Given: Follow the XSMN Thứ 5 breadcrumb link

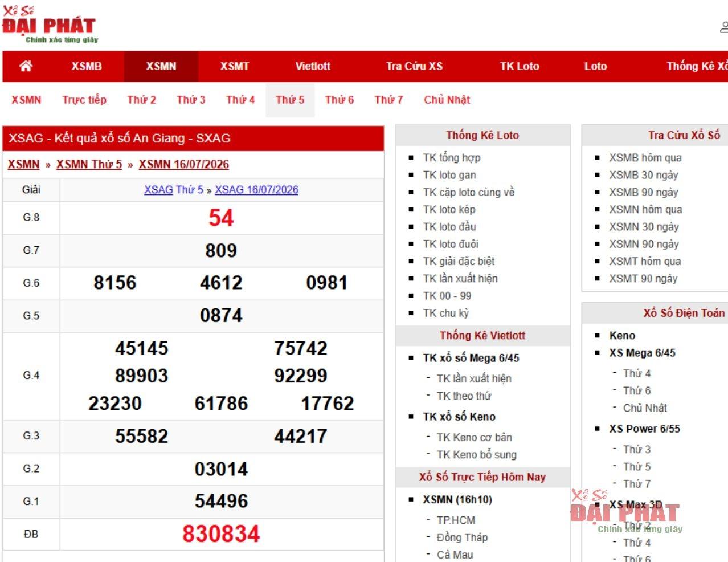Looking at the screenshot, I should click(89, 164).
